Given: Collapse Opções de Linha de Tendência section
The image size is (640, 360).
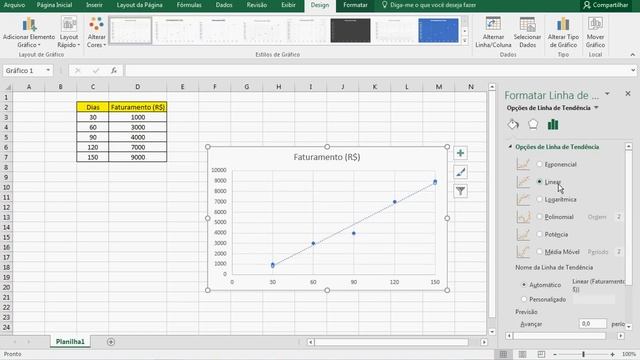Looking at the screenshot, I should (510, 147).
